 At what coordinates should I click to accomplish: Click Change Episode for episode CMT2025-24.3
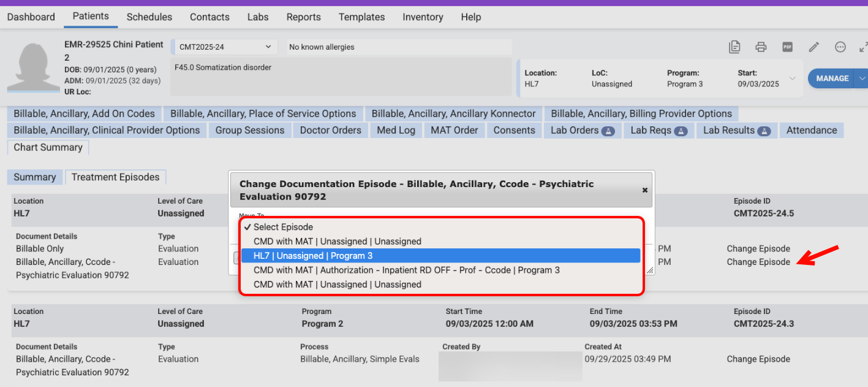758,359
